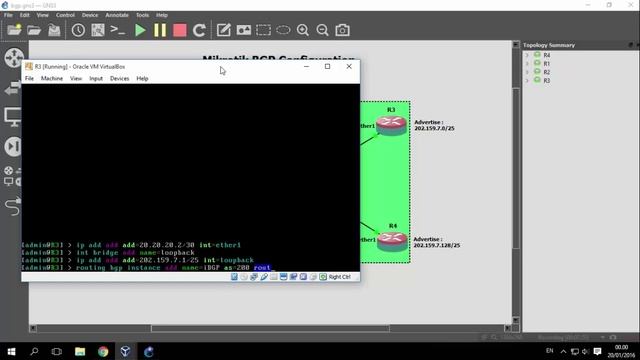The width and height of the screenshot is (640, 360).
Task: Take a screenshot with the camera icon
Action: coord(342,30)
